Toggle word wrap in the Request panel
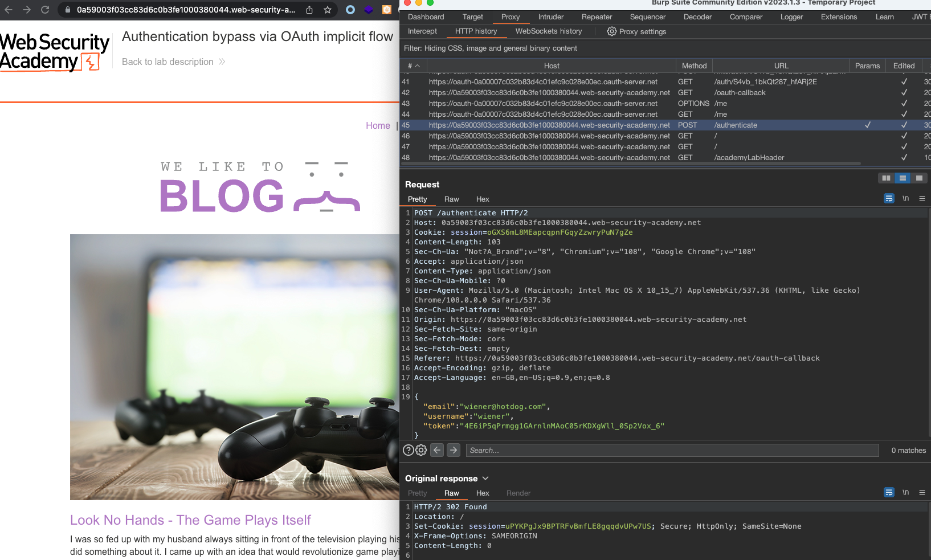 pyautogui.click(x=889, y=199)
